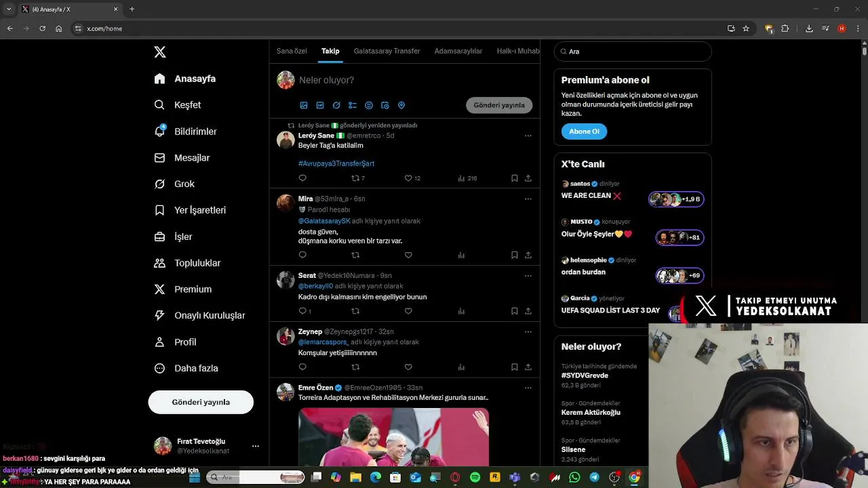Switch to Adamsaraylılar tab
This screenshot has width=868, height=488.
pyautogui.click(x=458, y=51)
